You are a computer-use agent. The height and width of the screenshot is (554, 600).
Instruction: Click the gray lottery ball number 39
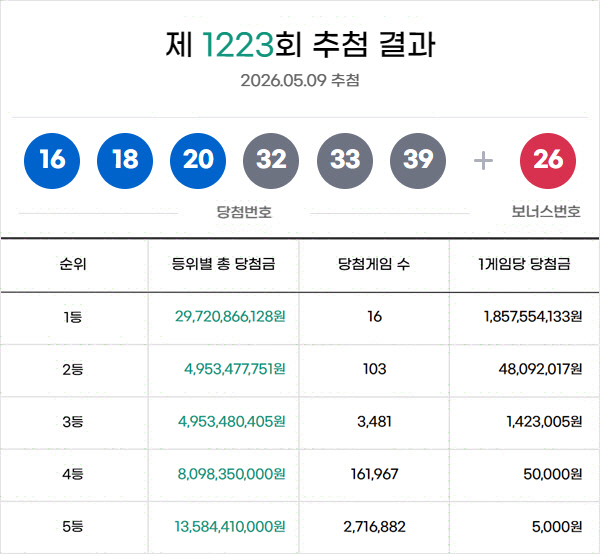(x=417, y=161)
